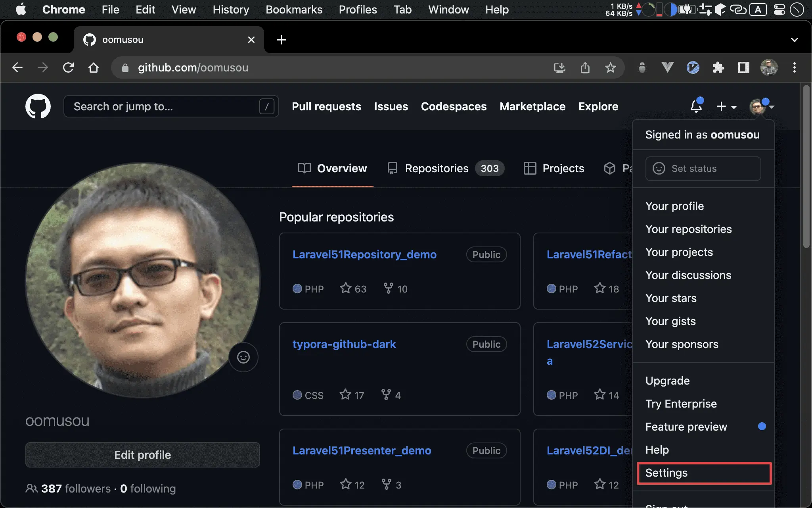The height and width of the screenshot is (508, 812).
Task: Open the Chrome three-dot menu
Action: click(x=795, y=67)
